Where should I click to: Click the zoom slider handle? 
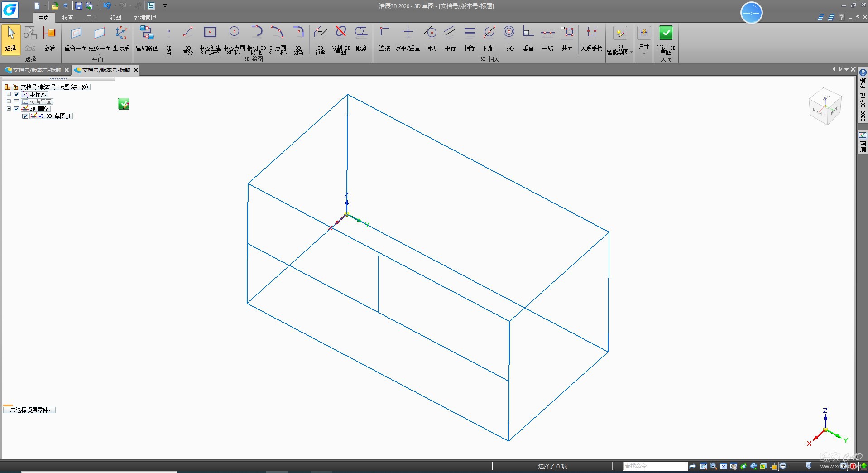coord(809,466)
